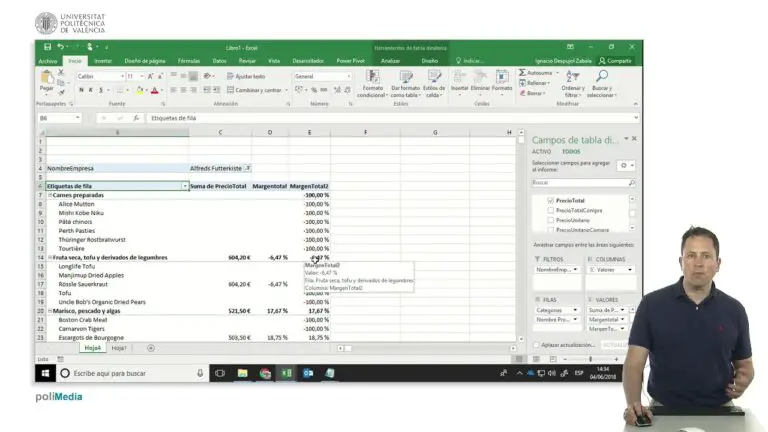This screenshot has width=768, height=432.
Task: Open the Archivo menu
Action: (x=48, y=61)
